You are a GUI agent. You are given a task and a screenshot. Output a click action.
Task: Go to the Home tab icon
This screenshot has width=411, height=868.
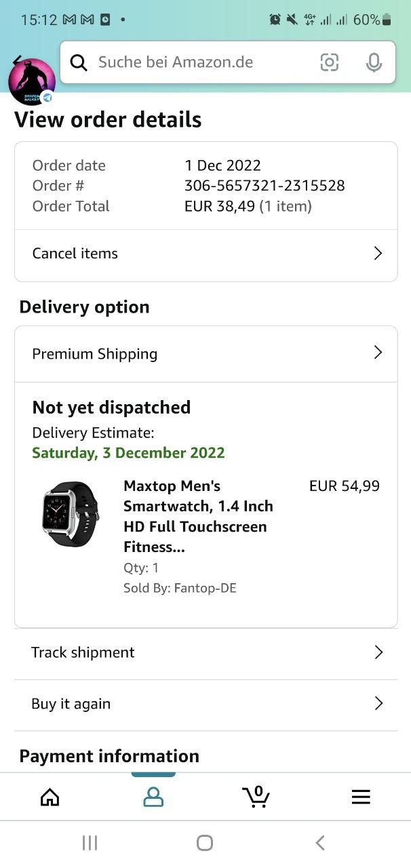50,797
